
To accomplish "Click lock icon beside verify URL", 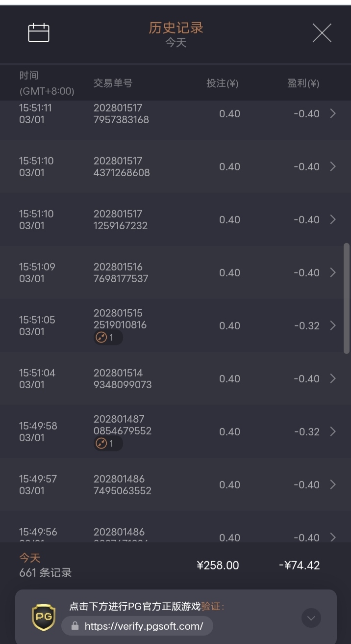I will [x=75, y=626].
